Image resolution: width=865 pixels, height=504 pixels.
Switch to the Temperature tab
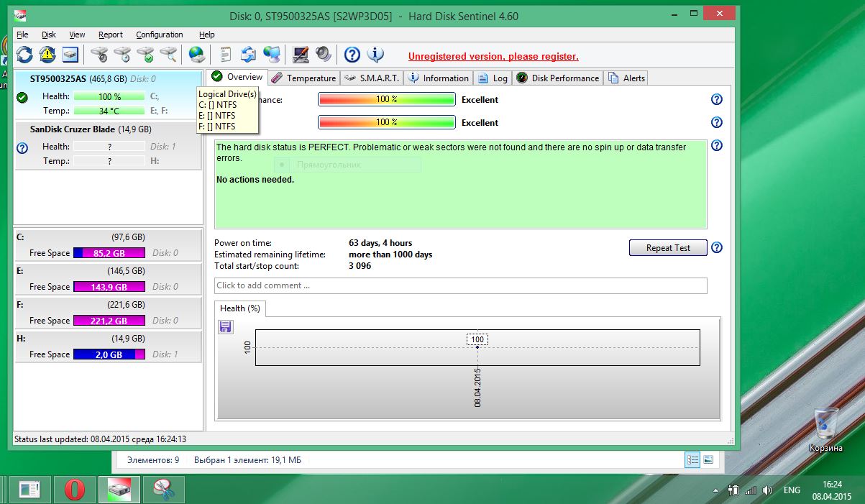pos(303,78)
